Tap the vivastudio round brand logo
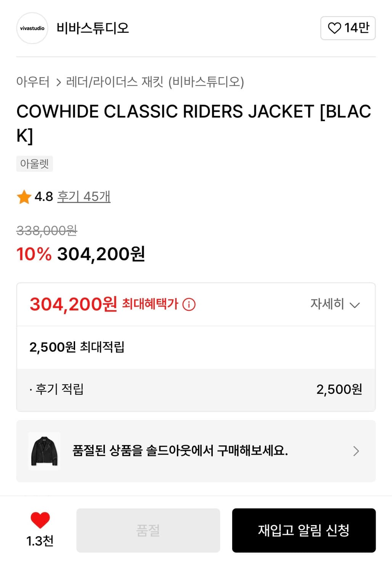 click(32, 28)
